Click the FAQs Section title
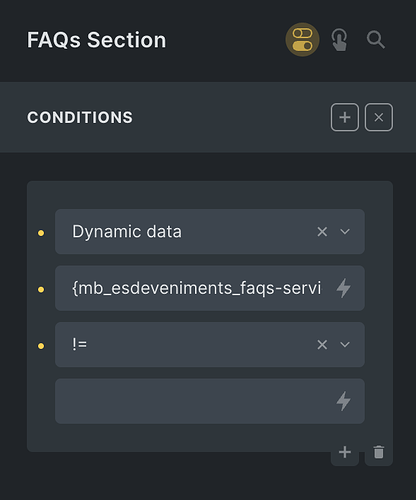The width and height of the screenshot is (416, 500). coord(96,40)
